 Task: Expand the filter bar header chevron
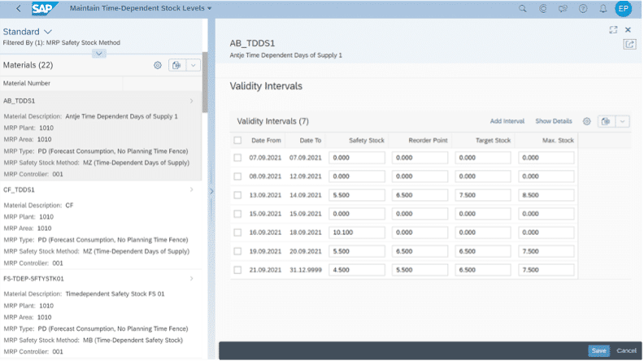point(99,54)
